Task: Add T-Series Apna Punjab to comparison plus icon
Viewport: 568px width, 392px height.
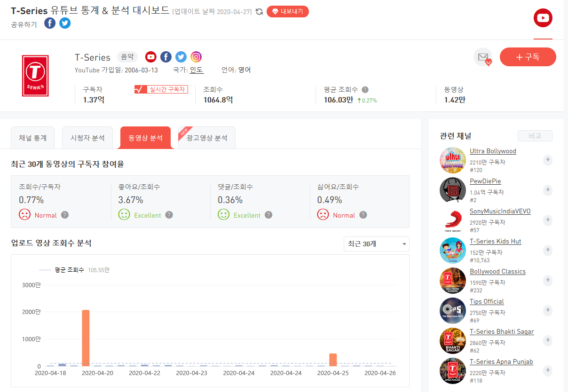Action: point(547,370)
